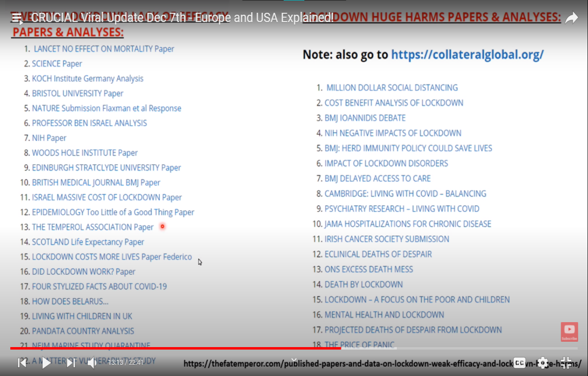This screenshot has height=376, width=588.
Task: Skip to the next video
Action: pyautogui.click(x=71, y=363)
